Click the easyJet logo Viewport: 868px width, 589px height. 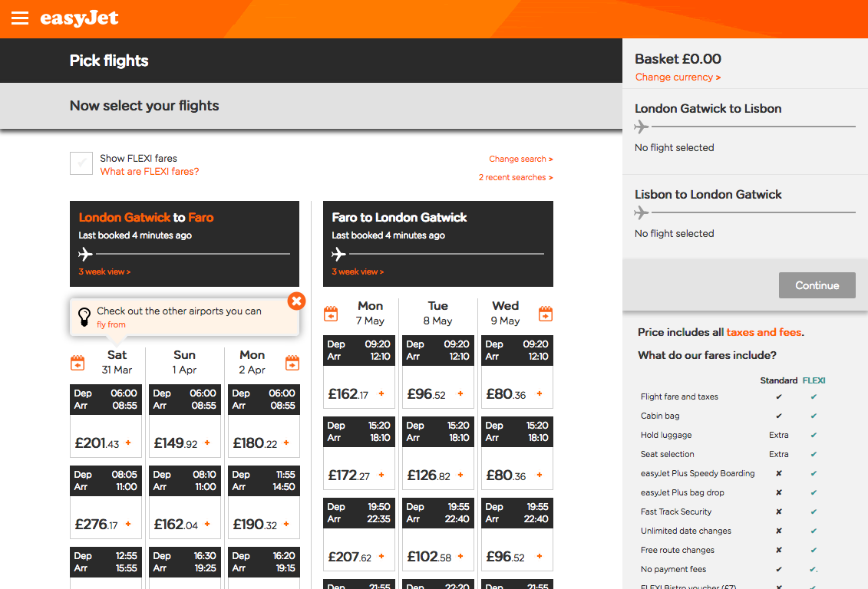tap(79, 18)
